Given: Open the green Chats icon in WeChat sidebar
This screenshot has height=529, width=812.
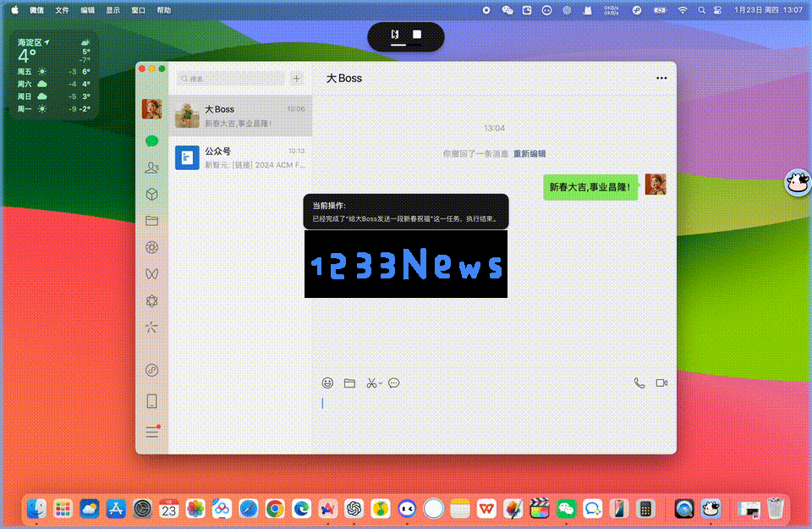Looking at the screenshot, I should point(151,141).
